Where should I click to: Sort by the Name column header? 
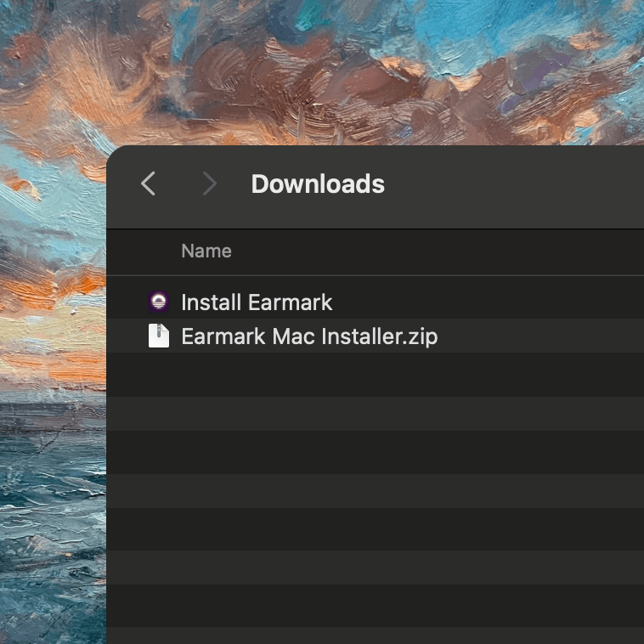[206, 251]
